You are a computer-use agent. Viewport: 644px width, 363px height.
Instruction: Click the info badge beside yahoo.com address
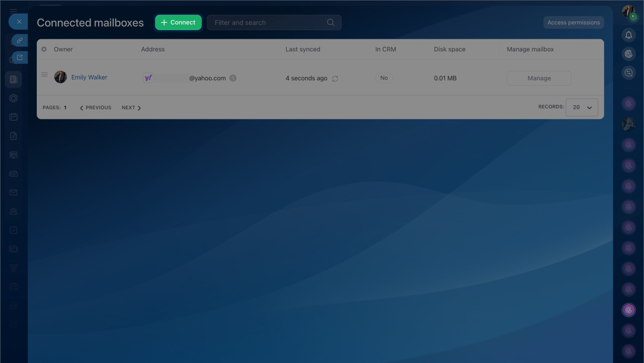[x=233, y=78]
